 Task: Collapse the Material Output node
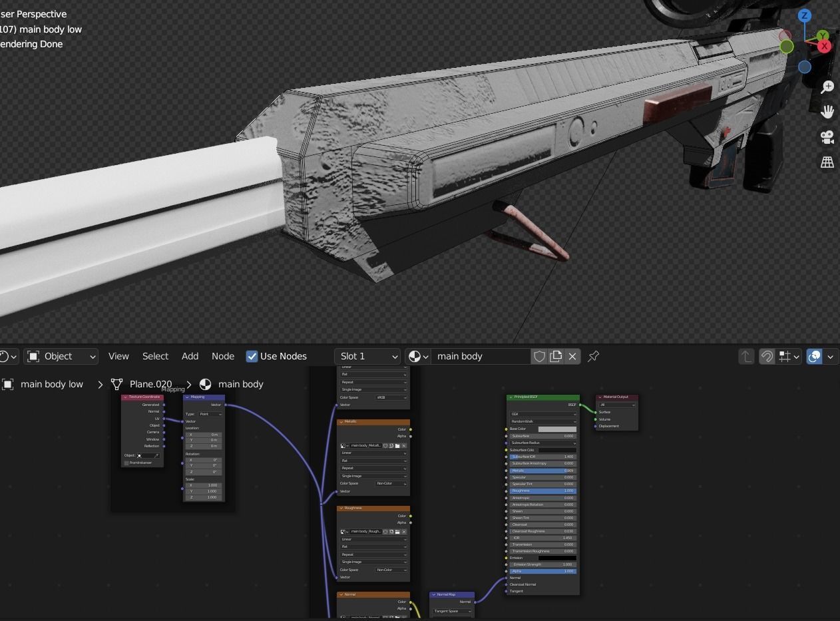point(600,397)
